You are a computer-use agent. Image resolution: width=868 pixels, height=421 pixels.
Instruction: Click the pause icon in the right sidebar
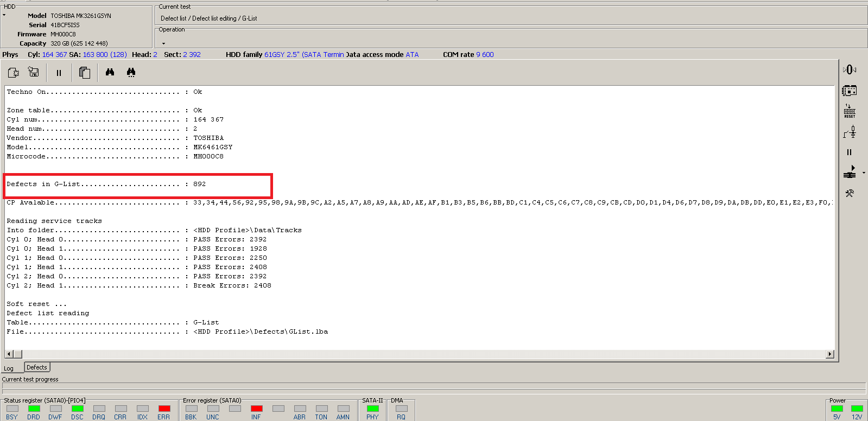850,152
